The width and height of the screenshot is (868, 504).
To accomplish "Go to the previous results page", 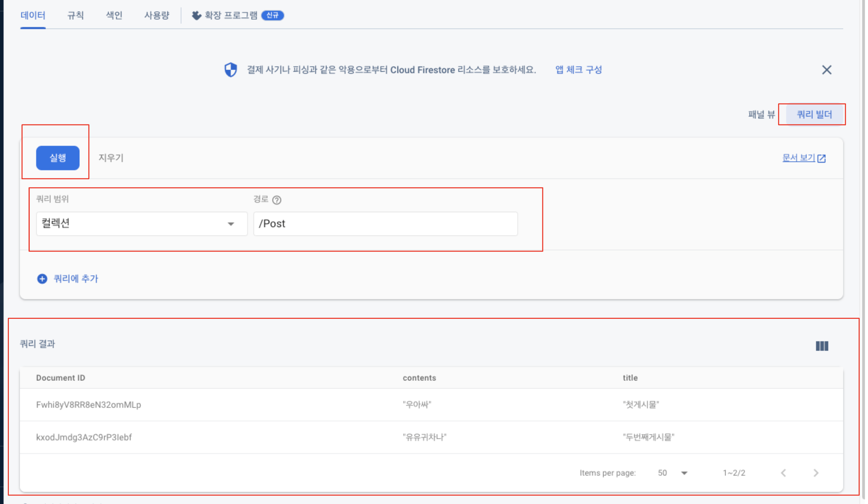I will [783, 473].
